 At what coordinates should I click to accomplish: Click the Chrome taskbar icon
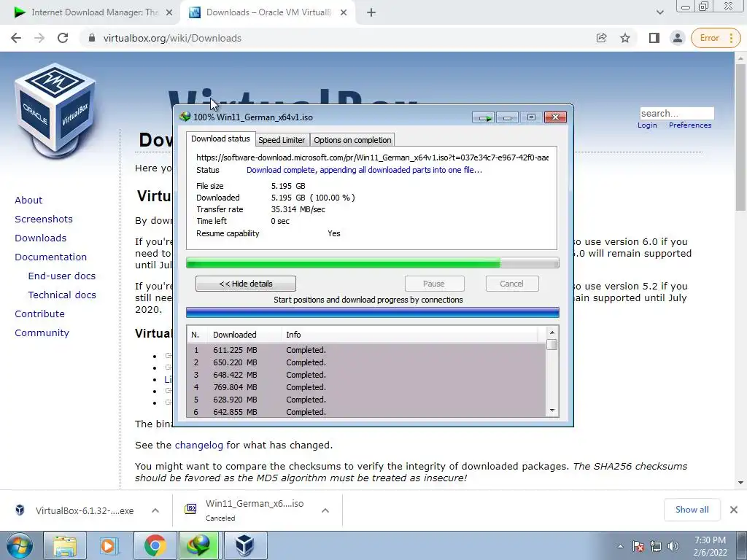pyautogui.click(x=155, y=545)
